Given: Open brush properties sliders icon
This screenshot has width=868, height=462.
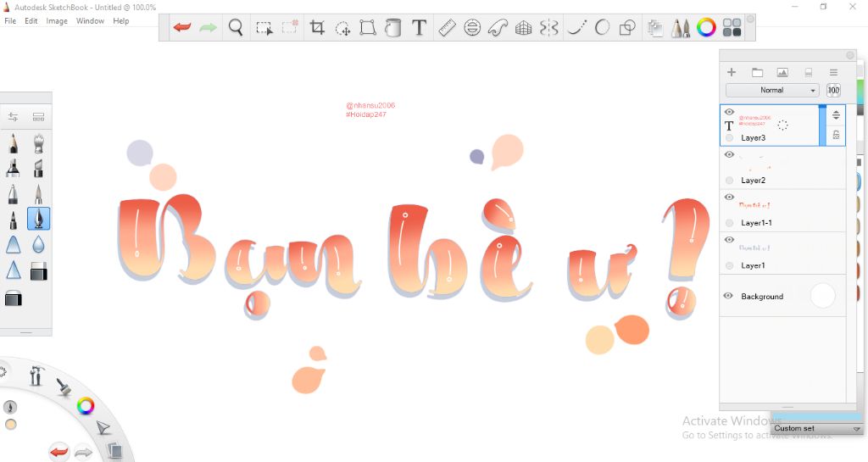Looking at the screenshot, I should (13, 116).
